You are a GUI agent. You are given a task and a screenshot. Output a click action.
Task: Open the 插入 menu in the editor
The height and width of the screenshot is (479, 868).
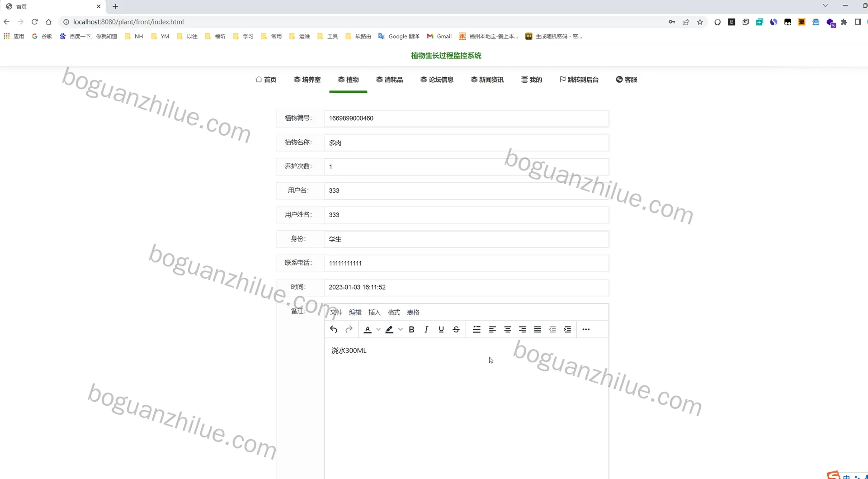[x=374, y=313]
